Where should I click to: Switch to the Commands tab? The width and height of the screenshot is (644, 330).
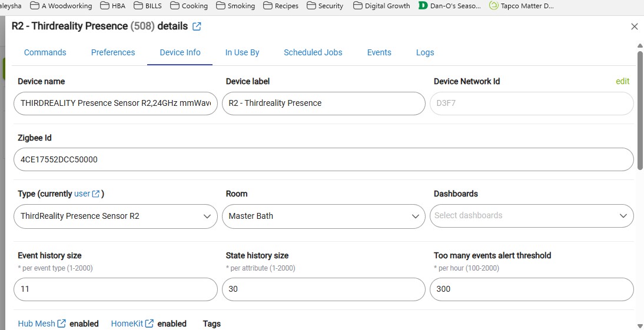click(45, 52)
